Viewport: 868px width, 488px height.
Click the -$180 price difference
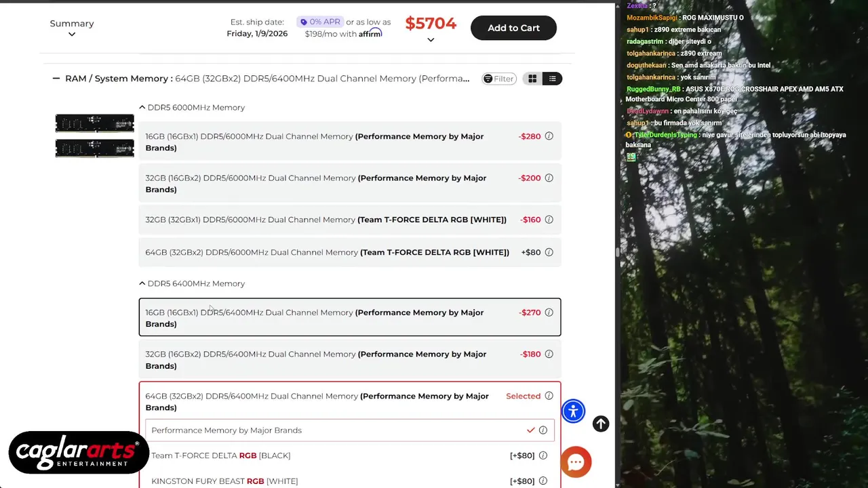[530, 354]
